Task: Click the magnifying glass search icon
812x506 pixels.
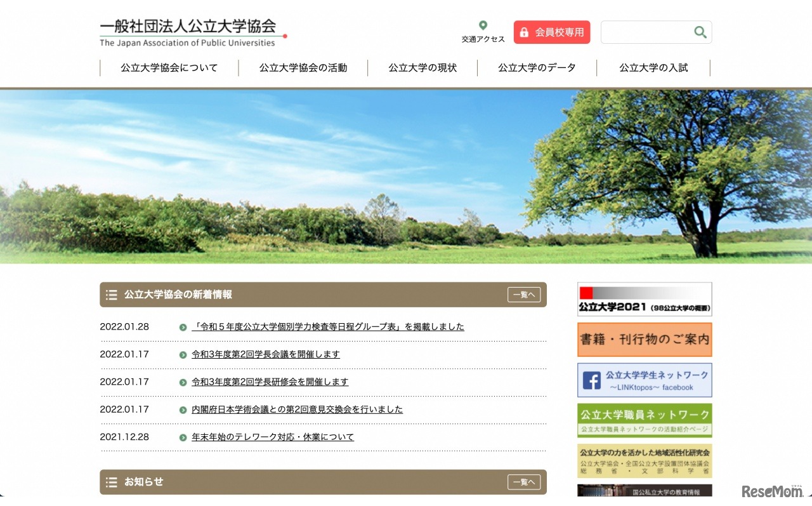Action: 700,32
